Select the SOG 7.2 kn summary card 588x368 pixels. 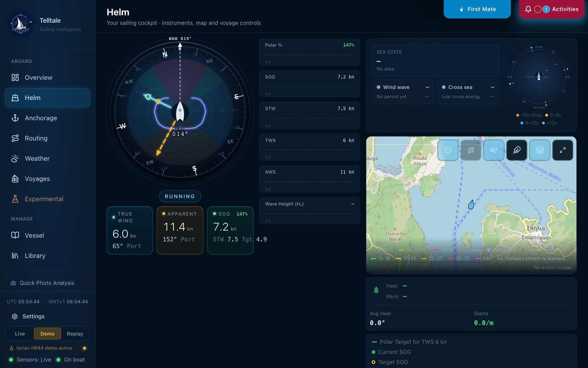click(x=230, y=230)
